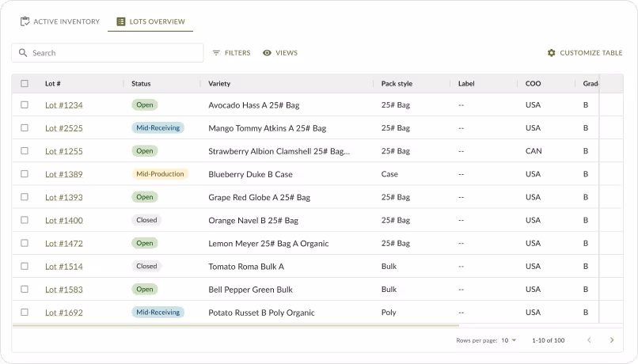This screenshot has width=638, height=364.
Task: Sort by the COO column header
Action: pyautogui.click(x=533, y=83)
